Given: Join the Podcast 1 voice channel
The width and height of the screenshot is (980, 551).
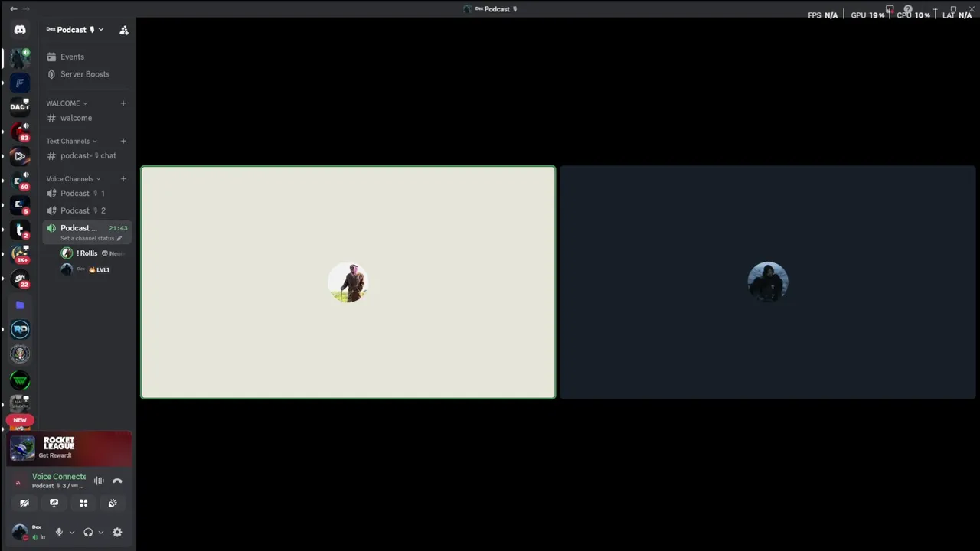Looking at the screenshot, I should pos(87,193).
